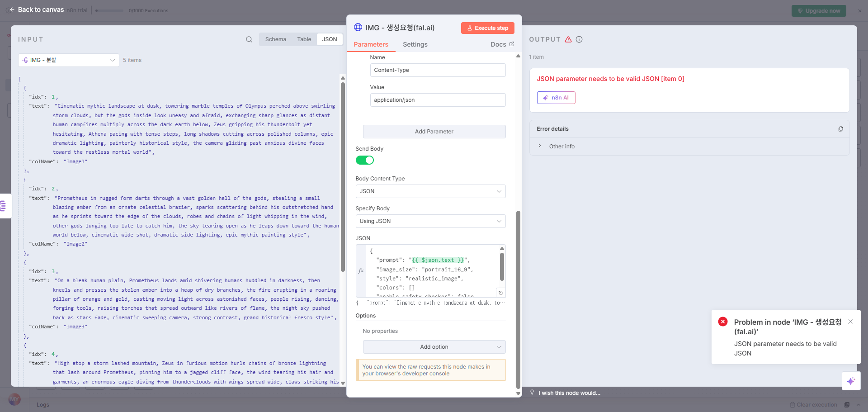
Task: Click the scrollbar inside the JSON editor
Action: pyautogui.click(x=502, y=267)
